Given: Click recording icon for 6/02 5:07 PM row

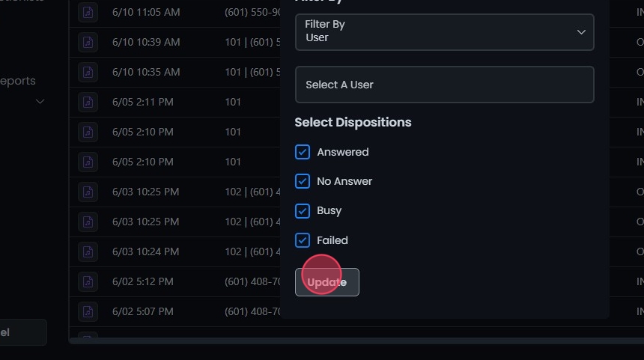Looking at the screenshot, I should [x=88, y=311].
